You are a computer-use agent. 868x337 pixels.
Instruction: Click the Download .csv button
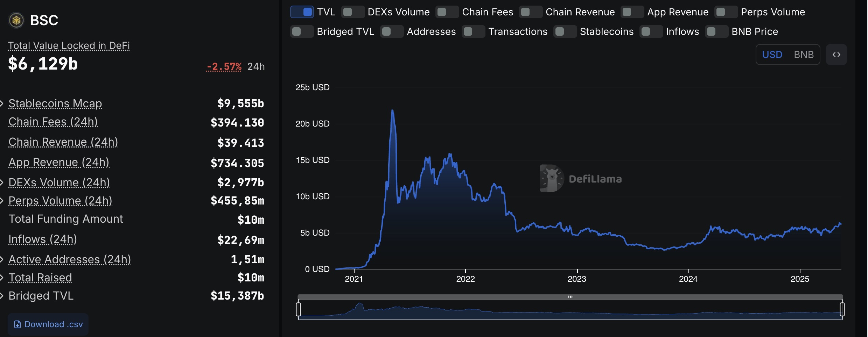[x=48, y=324]
